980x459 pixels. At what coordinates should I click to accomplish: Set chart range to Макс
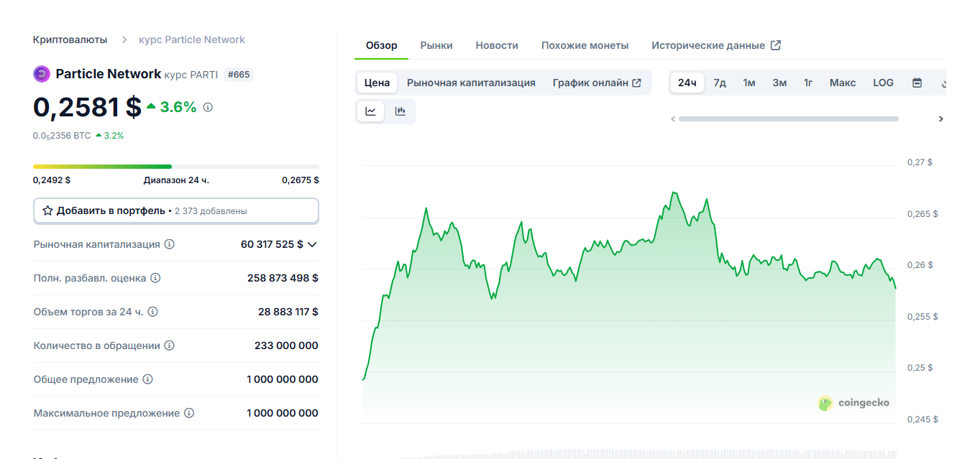843,83
